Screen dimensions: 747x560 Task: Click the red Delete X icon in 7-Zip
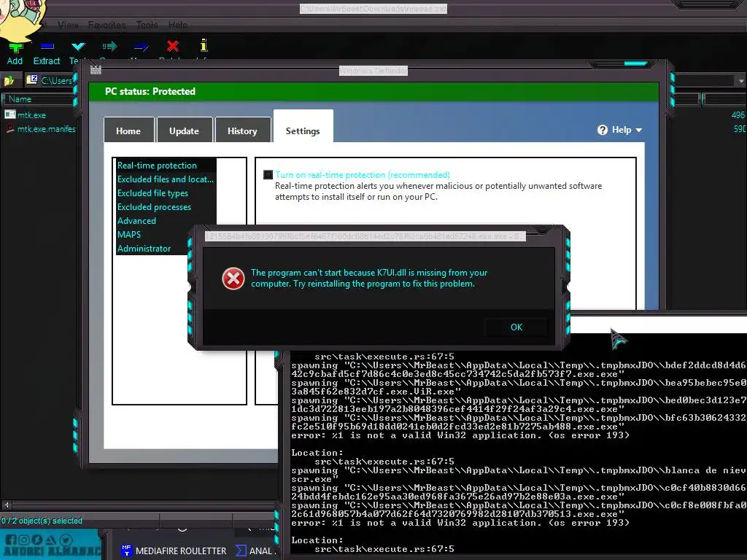click(x=172, y=46)
